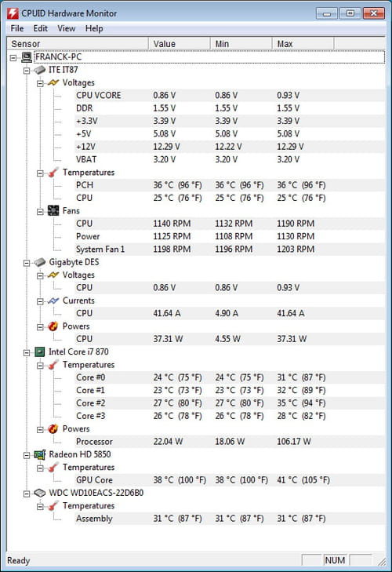
Task: Click the FRANCK-PC computer icon
Action: [x=26, y=57]
